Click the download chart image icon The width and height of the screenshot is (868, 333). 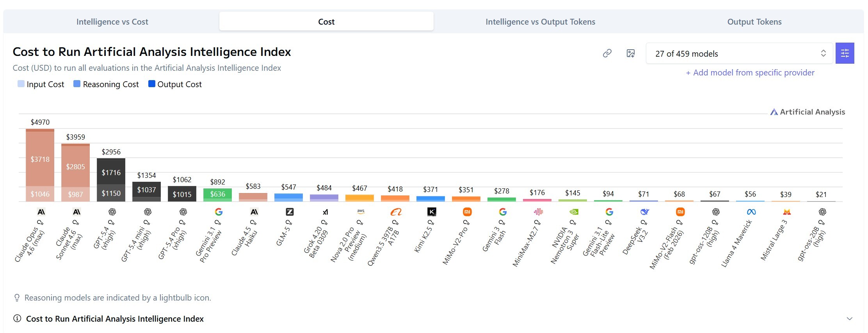[x=630, y=54]
